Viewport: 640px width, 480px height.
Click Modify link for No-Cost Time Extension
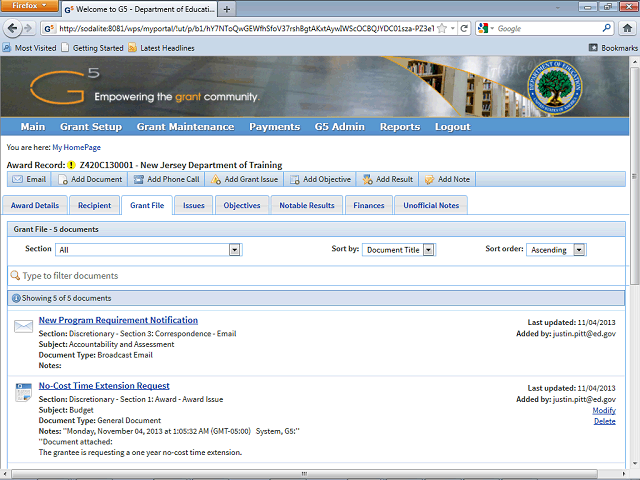[604, 410]
